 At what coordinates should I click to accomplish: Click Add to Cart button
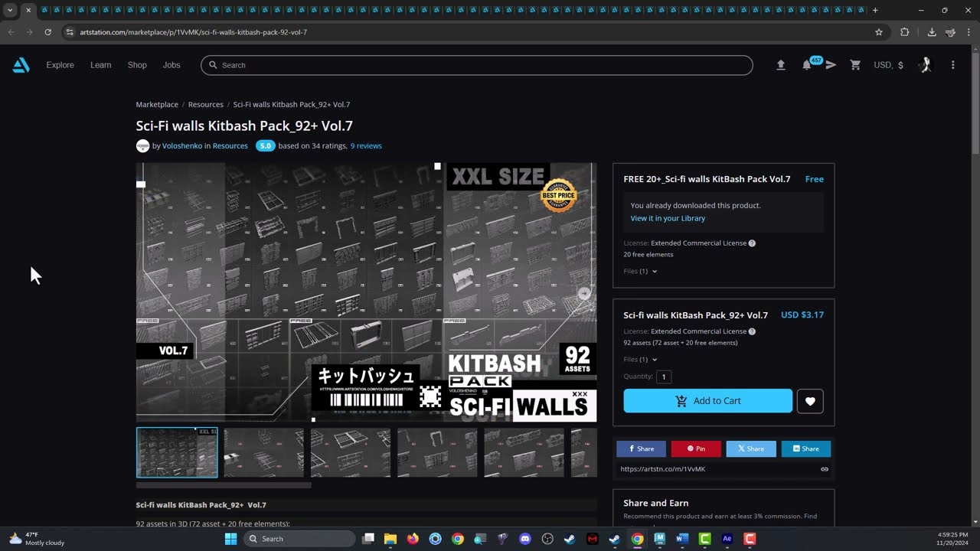708,401
